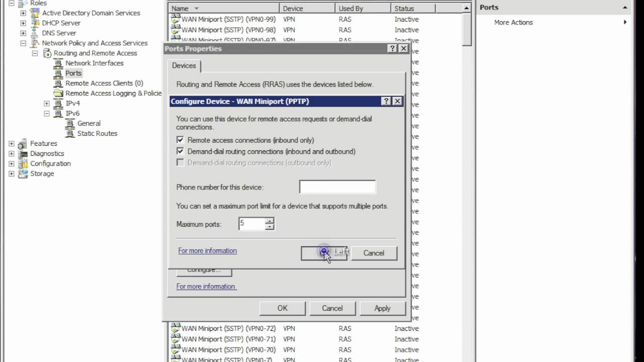Toggle Remote access connections (inbound only) checkbox
This screenshot has height=362, width=644.
coord(180,140)
